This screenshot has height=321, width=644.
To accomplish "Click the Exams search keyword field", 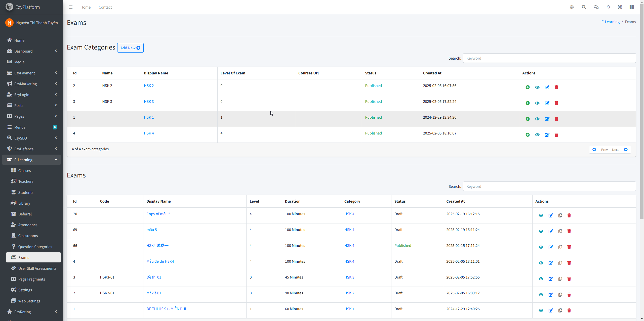I will pyautogui.click(x=549, y=186).
